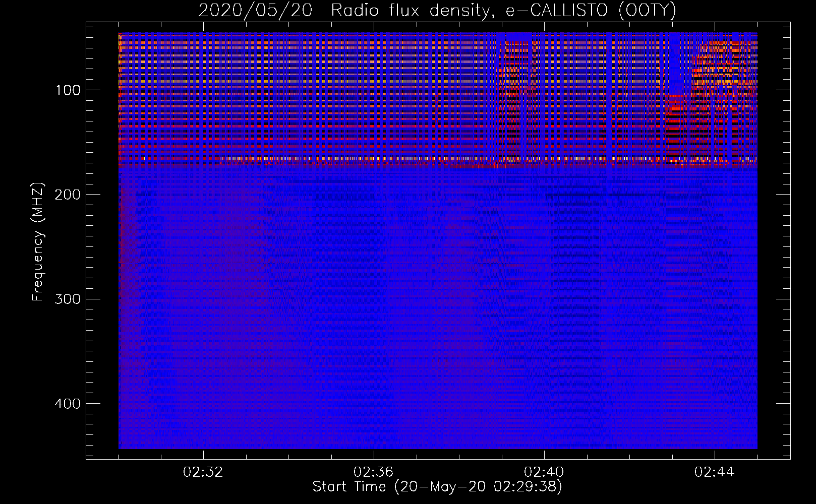Click the 'Start Time (20-May-20 02:29:38)' axis label
816x504 pixels.
tap(437, 487)
